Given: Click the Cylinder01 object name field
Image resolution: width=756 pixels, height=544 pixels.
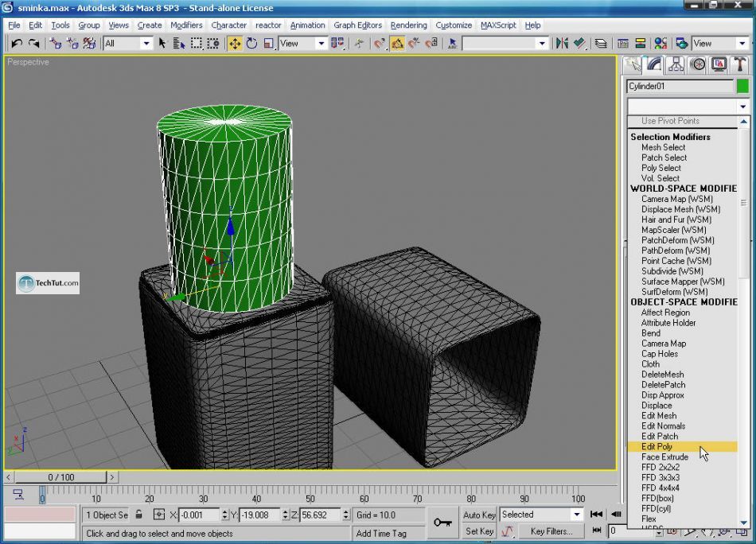Looking at the screenshot, I should pos(680,86).
